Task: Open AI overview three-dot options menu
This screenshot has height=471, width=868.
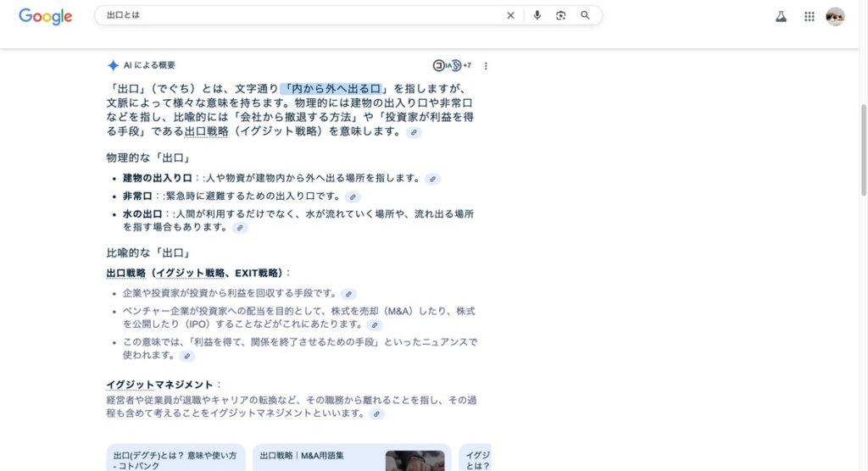Action: tap(486, 66)
